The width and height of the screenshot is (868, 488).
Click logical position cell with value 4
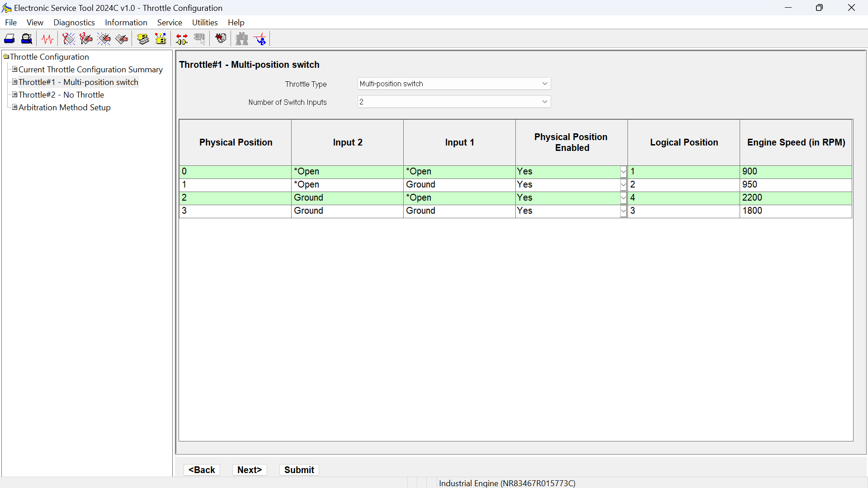tap(684, 198)
